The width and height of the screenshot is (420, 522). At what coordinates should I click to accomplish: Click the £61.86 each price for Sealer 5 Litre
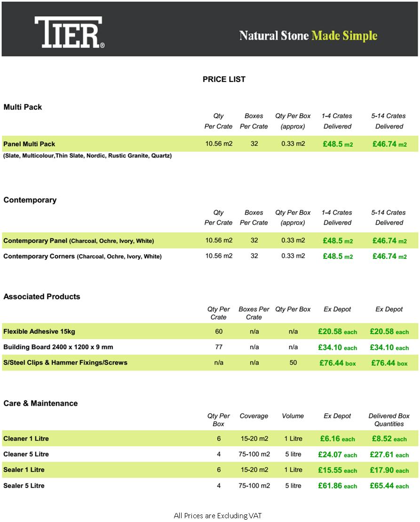click(x=338, y=486)
